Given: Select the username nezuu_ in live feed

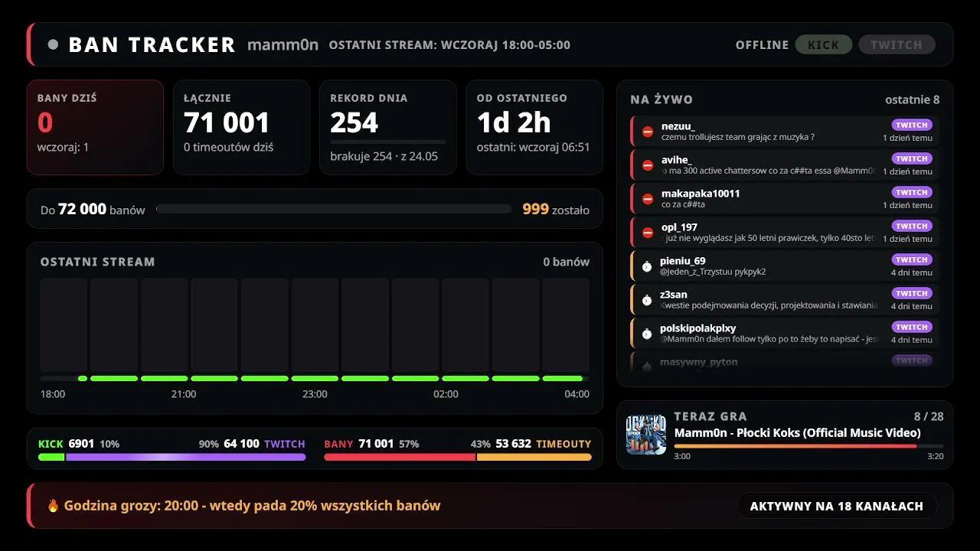Looking at the screenshot, I should pyautogui.click(x=678, y=126).
